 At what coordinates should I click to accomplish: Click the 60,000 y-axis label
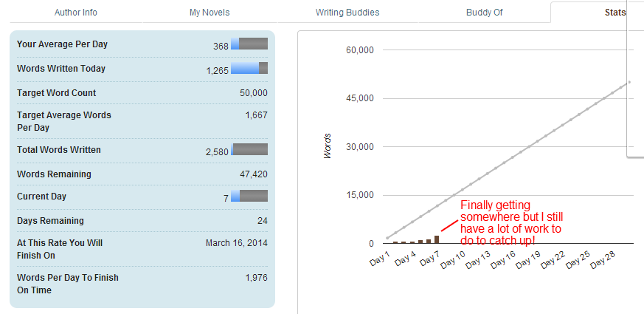pos(360,50)
